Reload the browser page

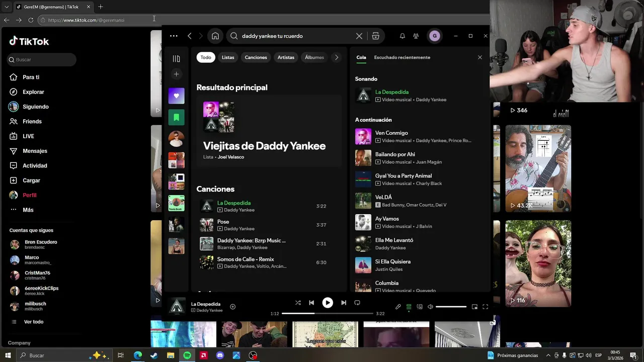(x=31, y=20)
